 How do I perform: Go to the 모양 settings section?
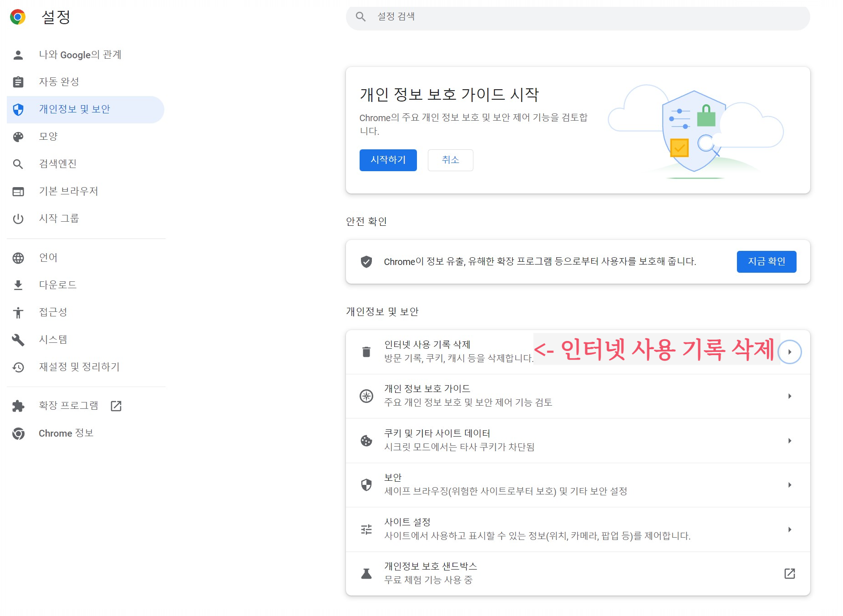[86, 137]
